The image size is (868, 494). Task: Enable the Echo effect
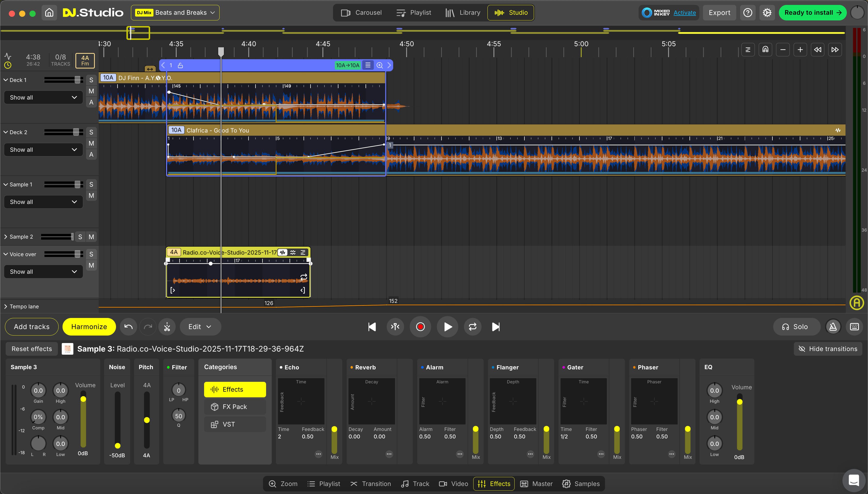(281, 367)
